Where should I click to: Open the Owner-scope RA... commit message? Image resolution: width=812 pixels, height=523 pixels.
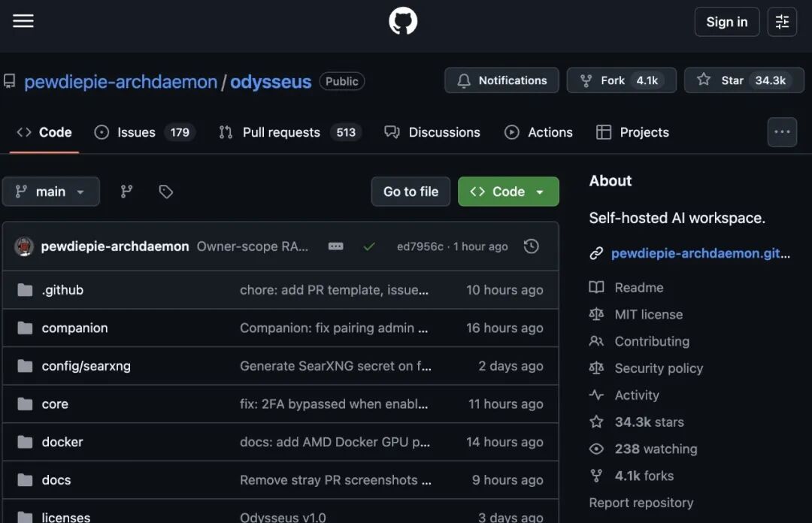pyautogui.click(x=252, y=246)
